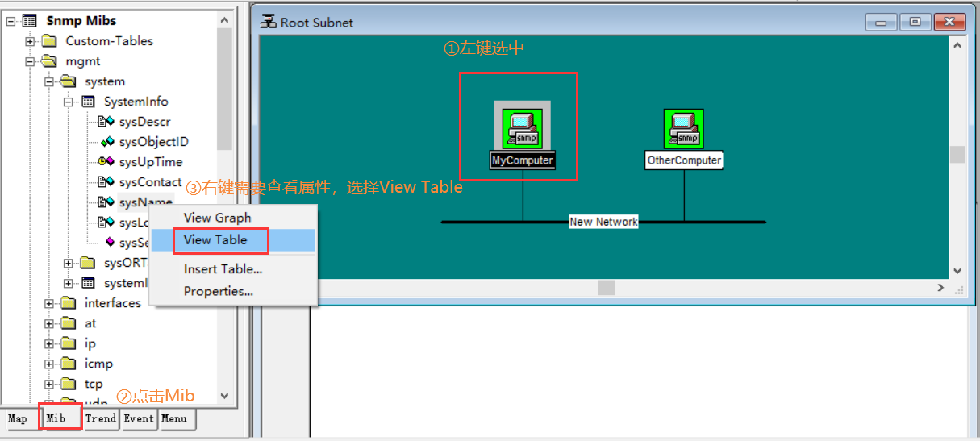Select the sysName tree item
This screenshot has height=441, width=980.
coord(146,202)
